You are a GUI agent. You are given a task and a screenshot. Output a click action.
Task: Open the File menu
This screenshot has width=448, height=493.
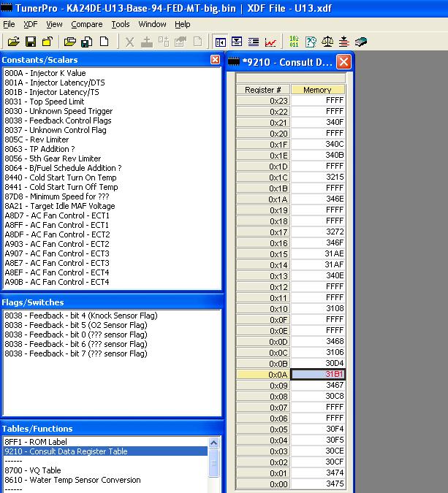(9, 24)
